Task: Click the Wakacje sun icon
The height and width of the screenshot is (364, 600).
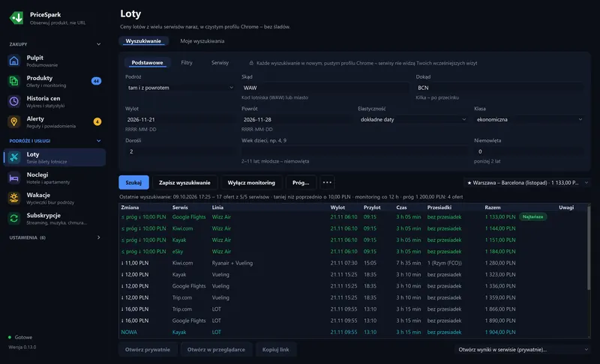Action: click(13, 198)
